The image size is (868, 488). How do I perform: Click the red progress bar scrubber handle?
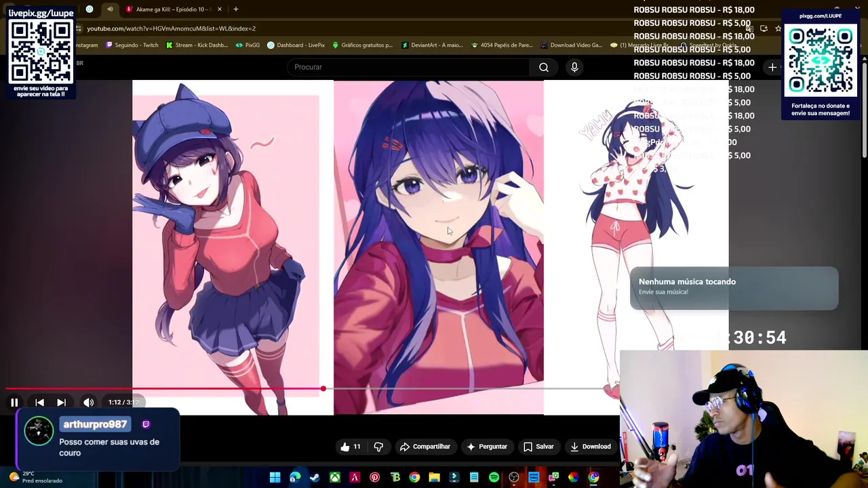tap(323, 388)
